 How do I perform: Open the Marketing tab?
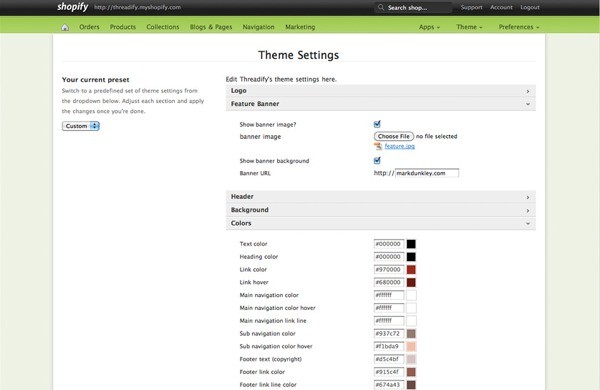pyautogui.click(x=300, y=27)
